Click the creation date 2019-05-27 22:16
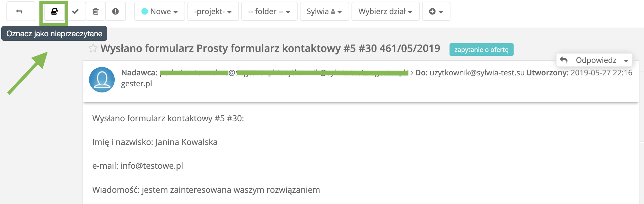 [601, 73]
